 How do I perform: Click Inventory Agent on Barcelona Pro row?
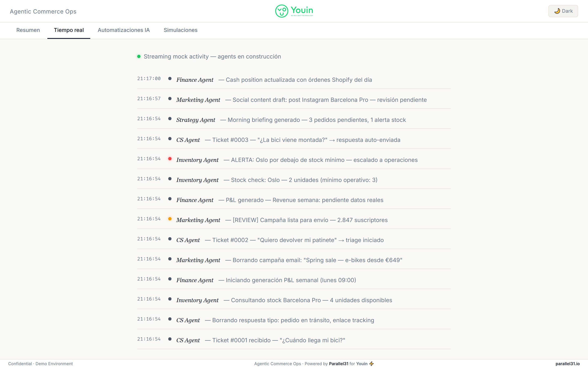point(198,300)
